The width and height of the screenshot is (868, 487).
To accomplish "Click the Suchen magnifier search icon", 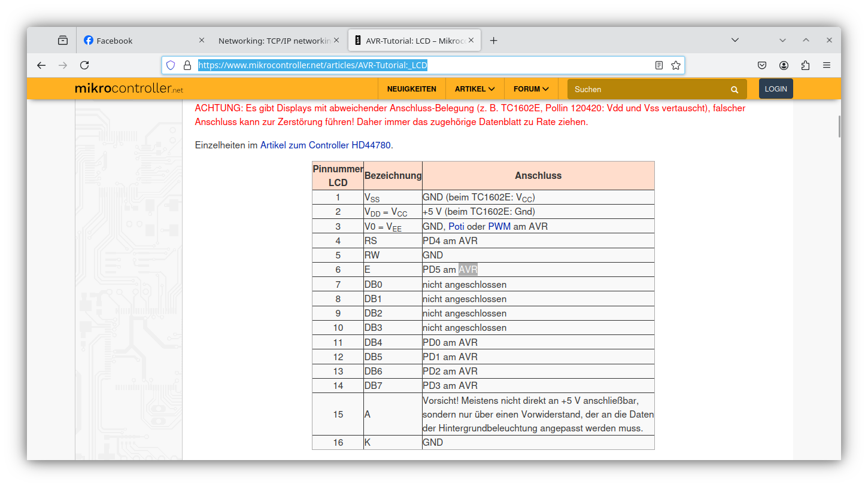I will 735,89.
